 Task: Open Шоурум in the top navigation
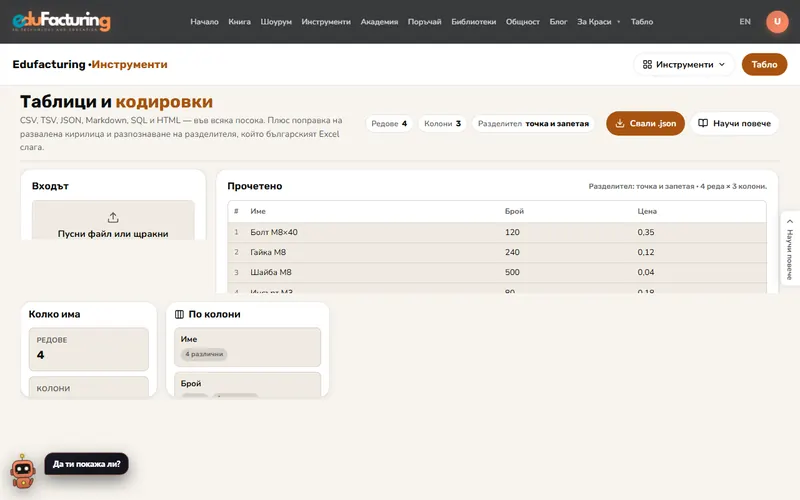click(276, 21)
